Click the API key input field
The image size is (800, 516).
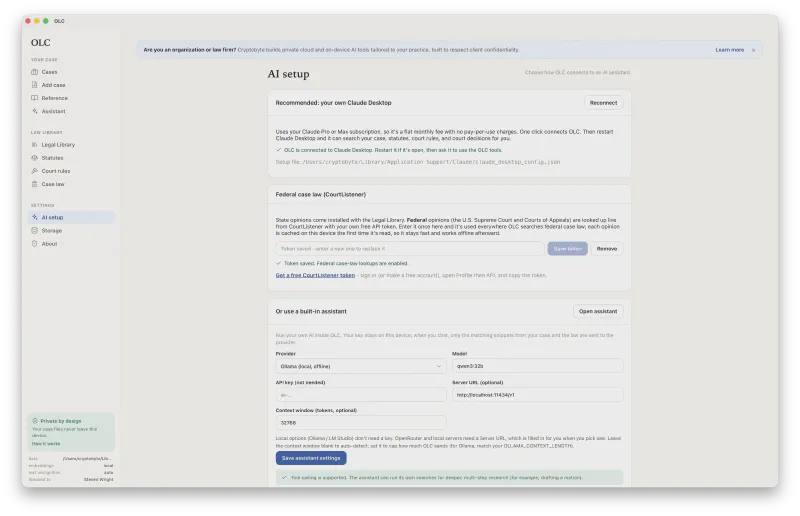[x=361, y=395]
